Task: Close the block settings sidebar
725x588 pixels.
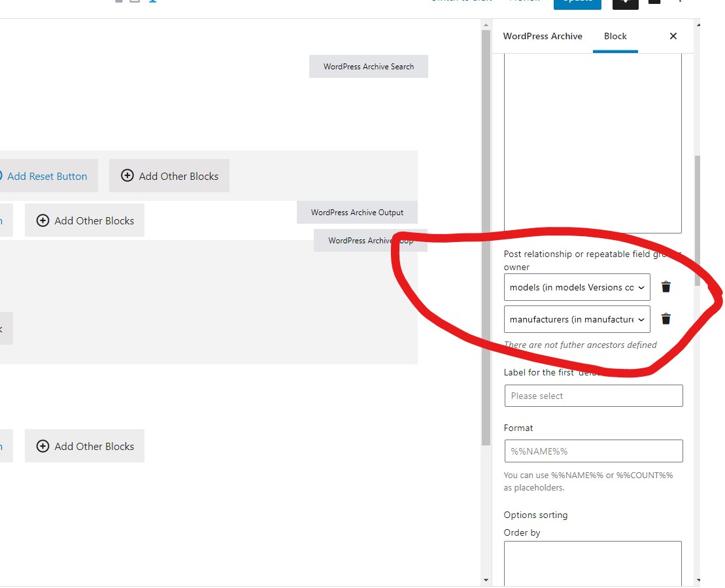Action: tap(673, 36)
